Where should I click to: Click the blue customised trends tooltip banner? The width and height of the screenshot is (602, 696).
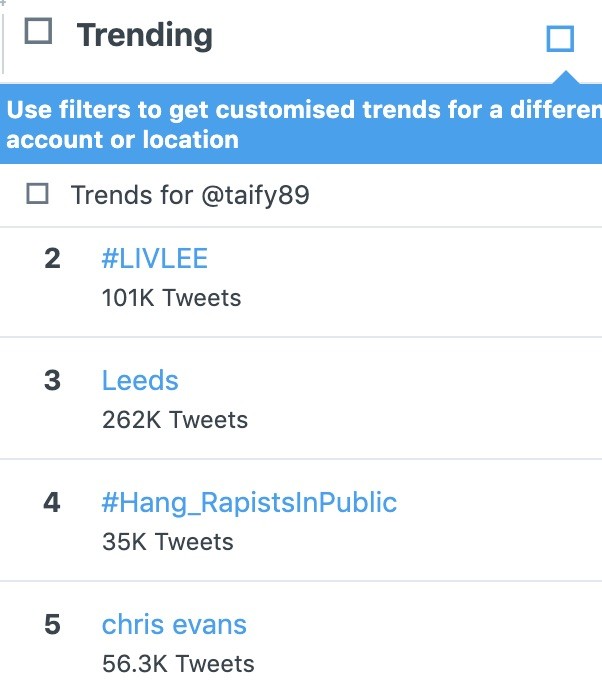point(300,125)
